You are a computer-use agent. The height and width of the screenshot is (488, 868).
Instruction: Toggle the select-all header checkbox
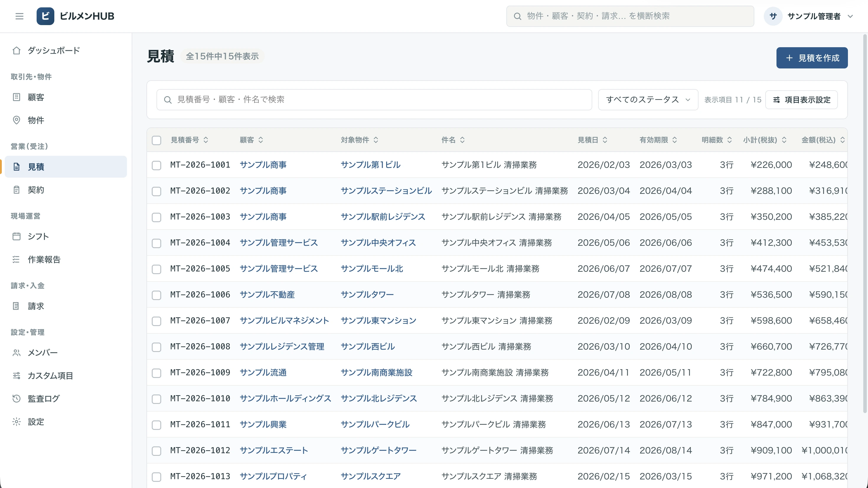tap(156, 140)
